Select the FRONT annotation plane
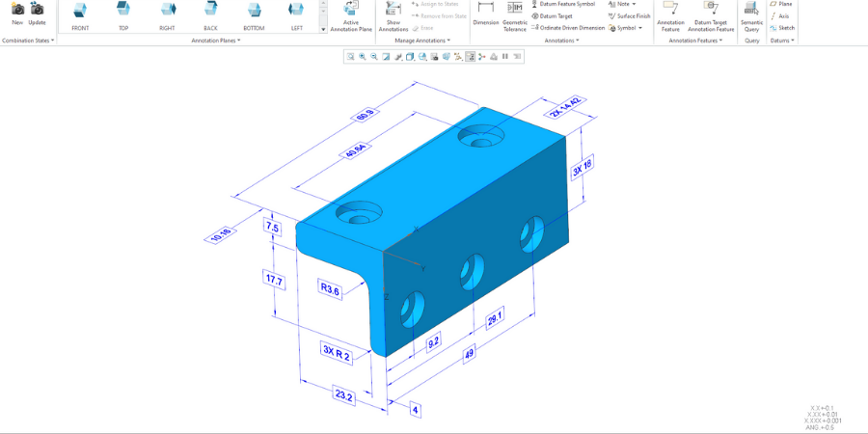868x434 pixels. (80, 13)
